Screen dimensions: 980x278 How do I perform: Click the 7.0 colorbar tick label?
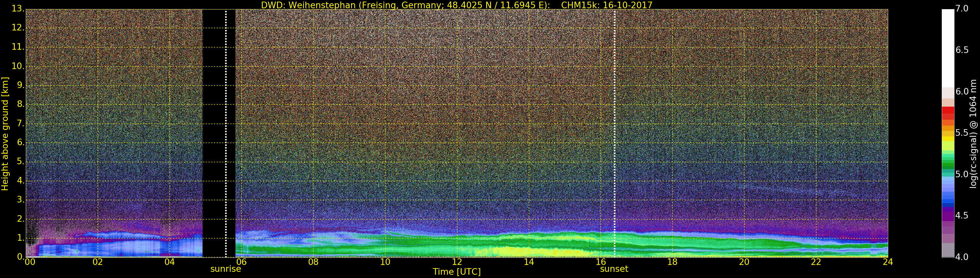[x=962, y=9]
